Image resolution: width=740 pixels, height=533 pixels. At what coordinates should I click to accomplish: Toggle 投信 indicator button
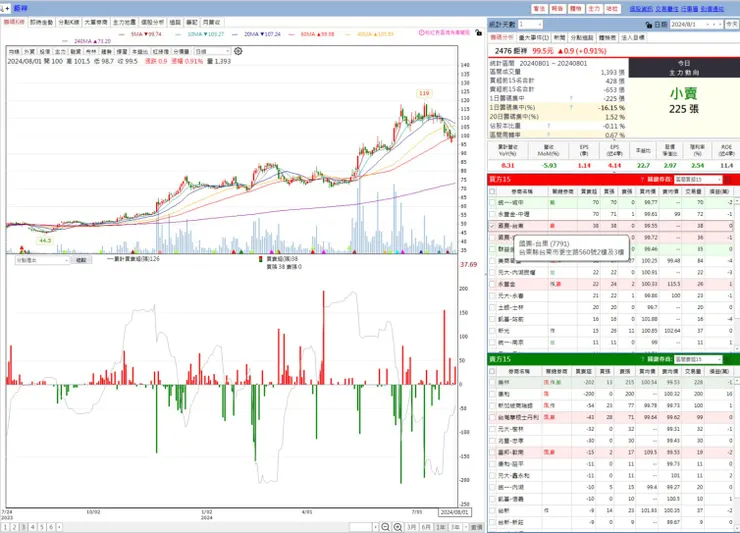click(x=45, y=51)
